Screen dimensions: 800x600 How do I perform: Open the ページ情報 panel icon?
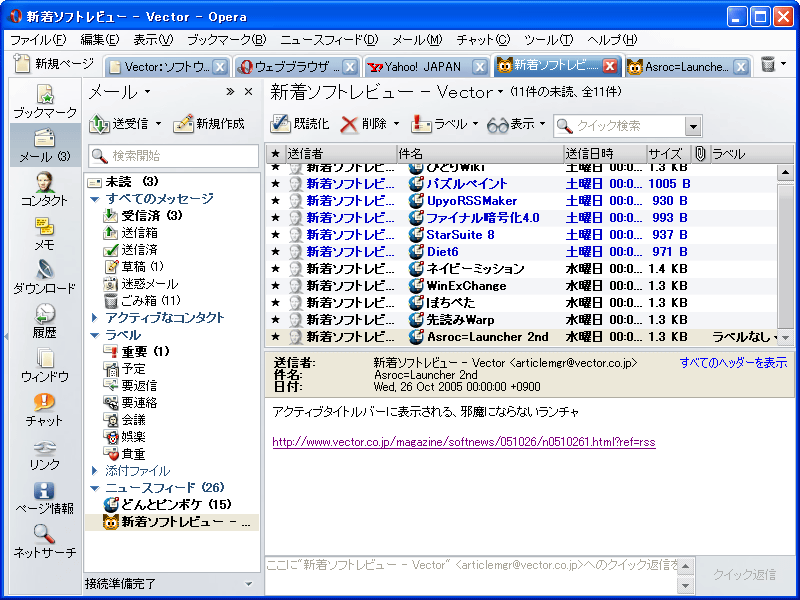44,491
